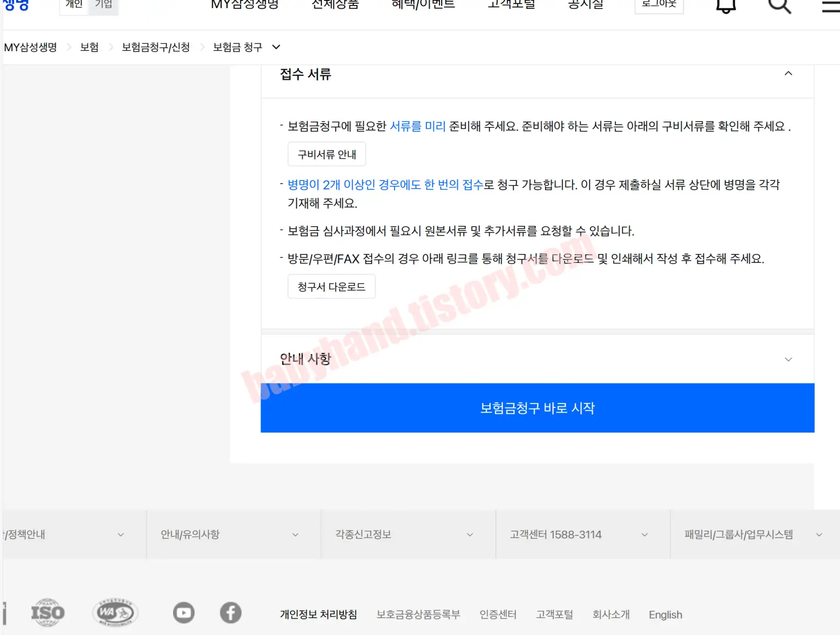Expand the 안내 사항 section

point(788,360)
